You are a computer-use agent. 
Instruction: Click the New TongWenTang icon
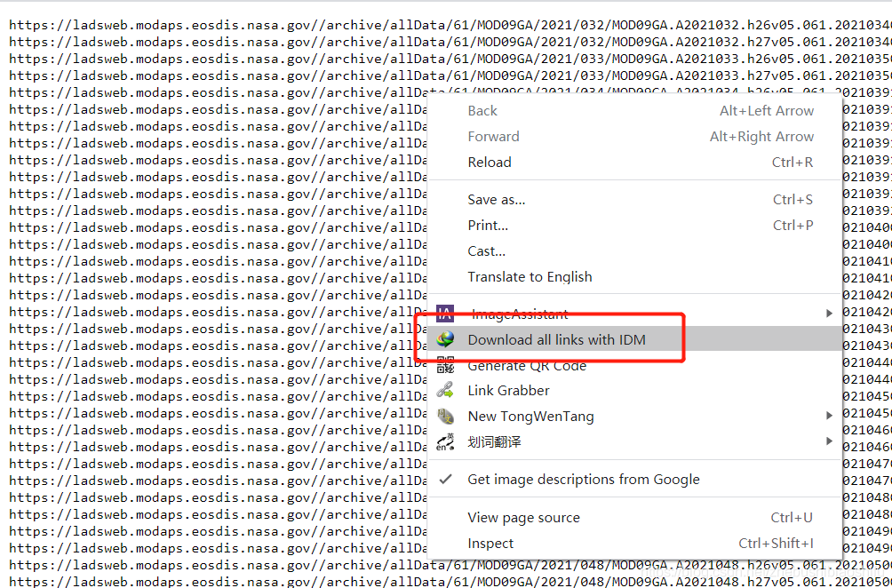tap(445, 417)
